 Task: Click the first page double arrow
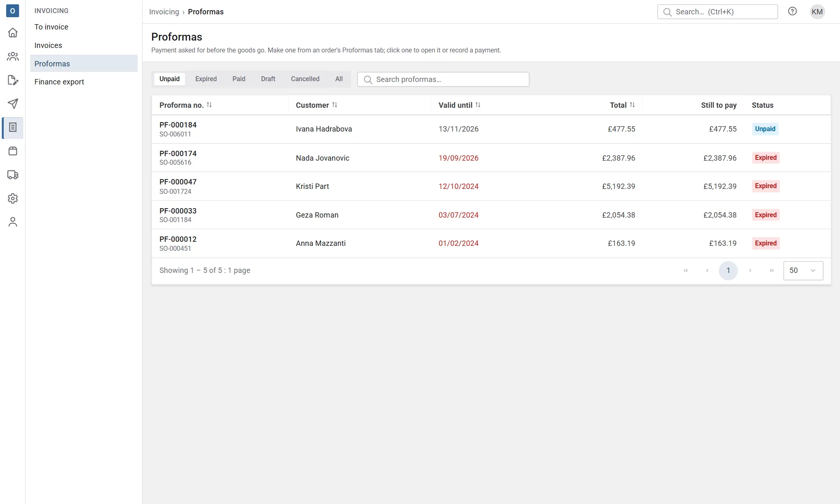686,270
